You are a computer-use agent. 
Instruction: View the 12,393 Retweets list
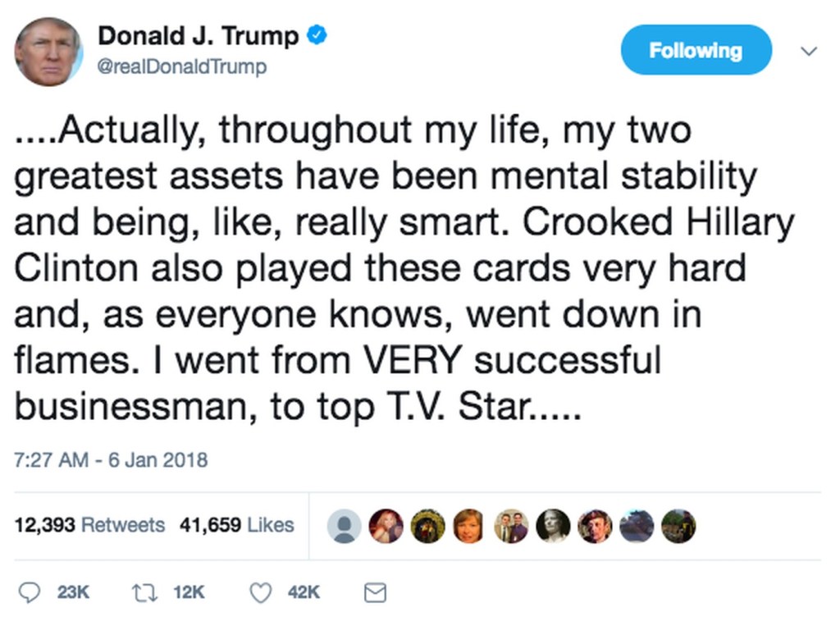(x=90, y=525)
